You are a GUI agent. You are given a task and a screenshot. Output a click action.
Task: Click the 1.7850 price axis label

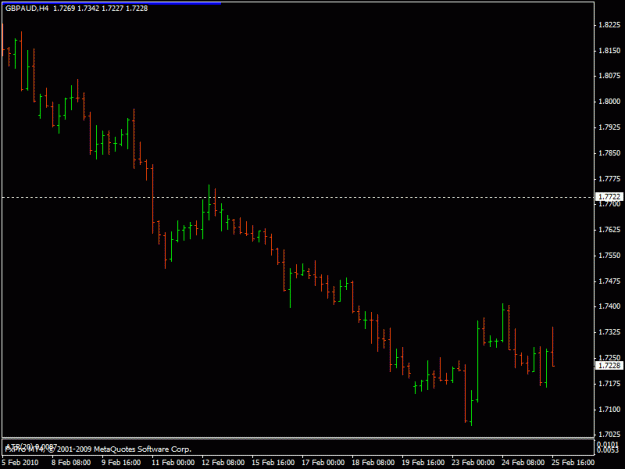tap(609, 153)
